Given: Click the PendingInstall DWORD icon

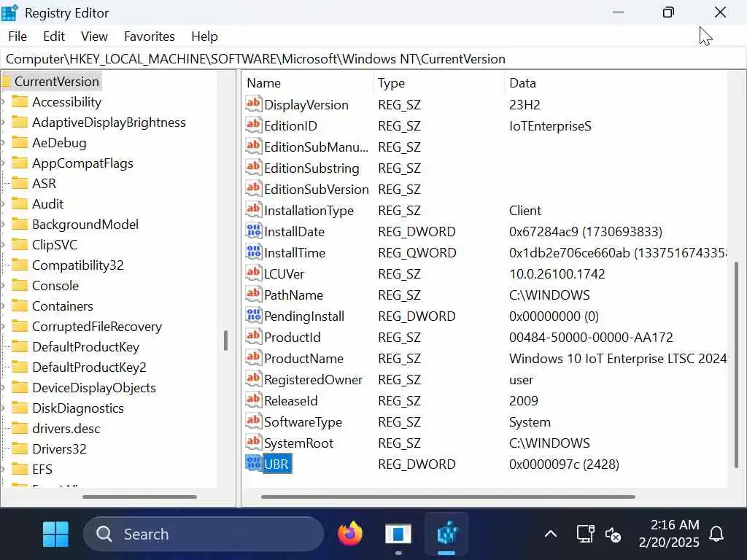Looking at the screenshot, I should click(x=253, y=315).
